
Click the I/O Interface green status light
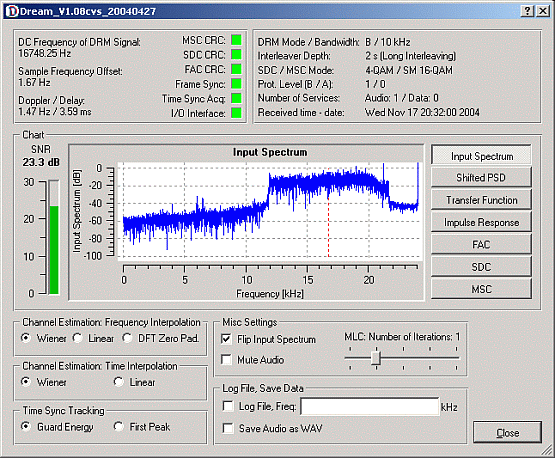coord(236,113)
